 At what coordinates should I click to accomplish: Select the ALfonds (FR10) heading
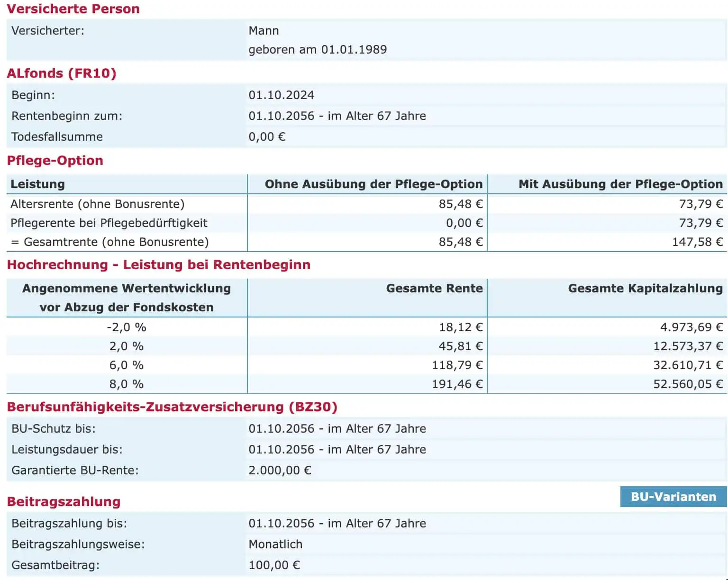(61, 73)
